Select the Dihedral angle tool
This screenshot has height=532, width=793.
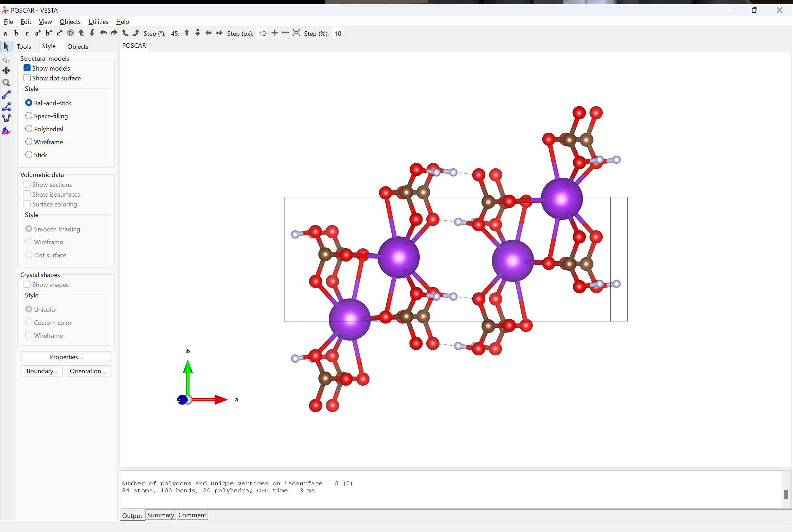6,119
